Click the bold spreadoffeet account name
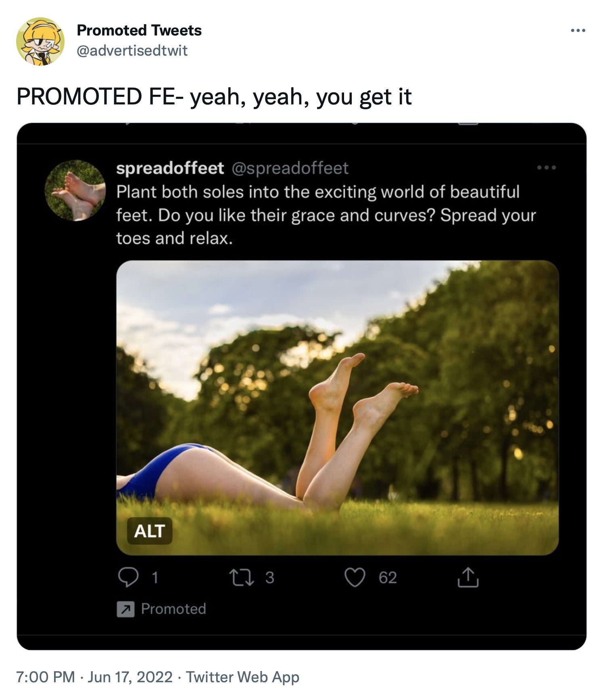 170,168
